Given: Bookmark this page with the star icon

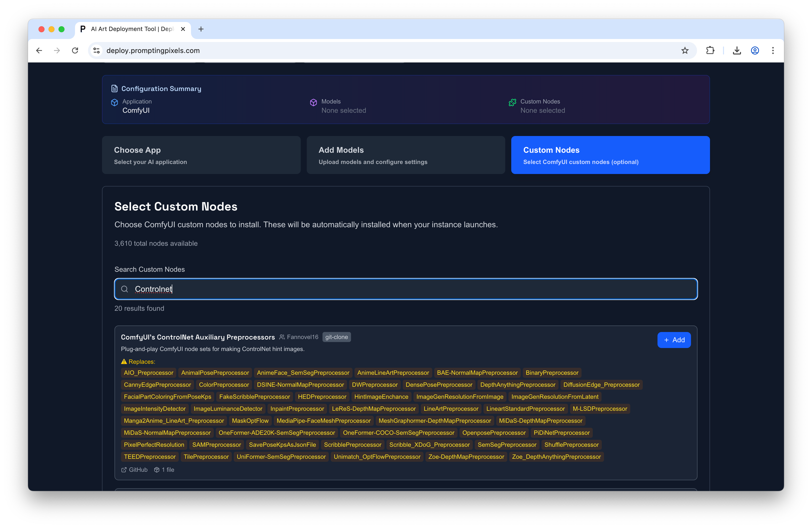Looking at the screenshot, I should (x=685, y=50).
